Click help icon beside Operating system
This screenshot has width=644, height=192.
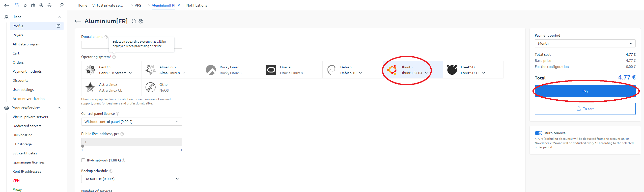coord(114,57)
